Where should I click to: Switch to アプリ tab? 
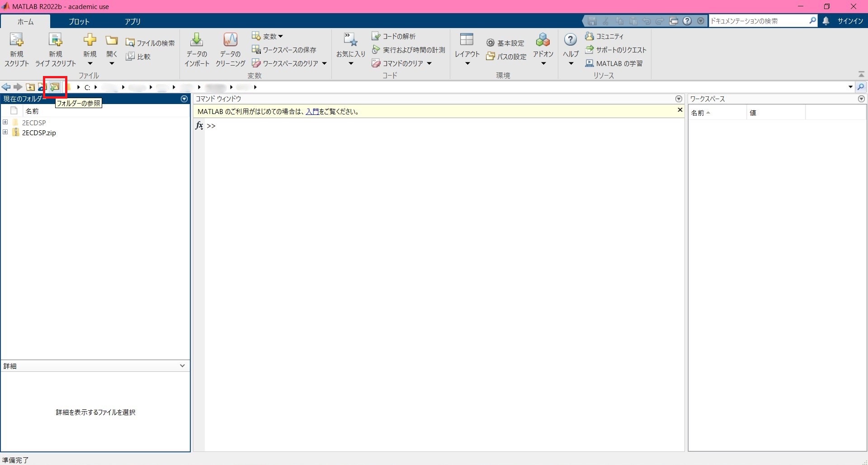tap(133, 21)
